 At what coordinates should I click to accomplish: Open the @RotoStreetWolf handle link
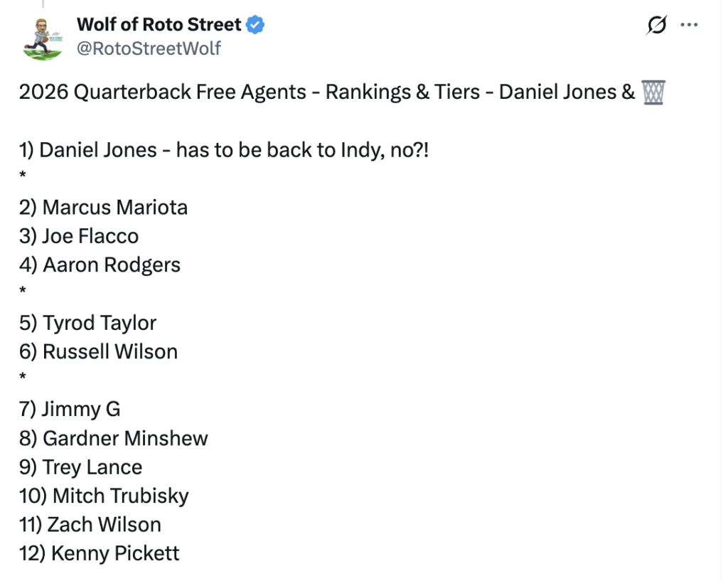(149, 48)
